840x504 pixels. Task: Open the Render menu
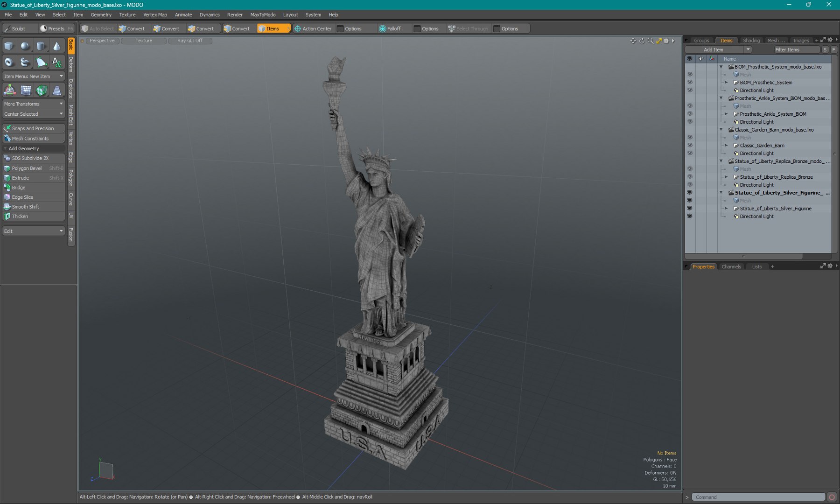pos(235,14)
